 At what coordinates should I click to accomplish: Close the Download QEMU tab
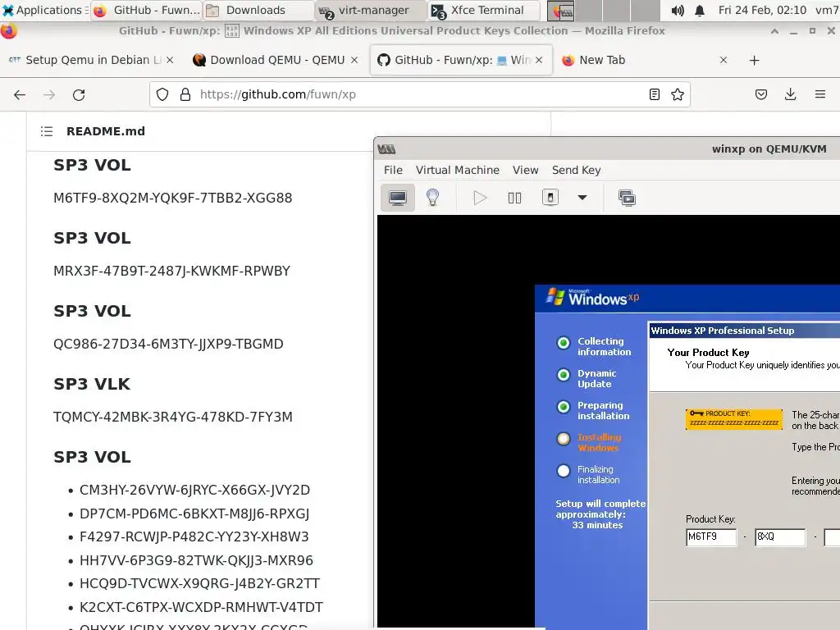354,60
